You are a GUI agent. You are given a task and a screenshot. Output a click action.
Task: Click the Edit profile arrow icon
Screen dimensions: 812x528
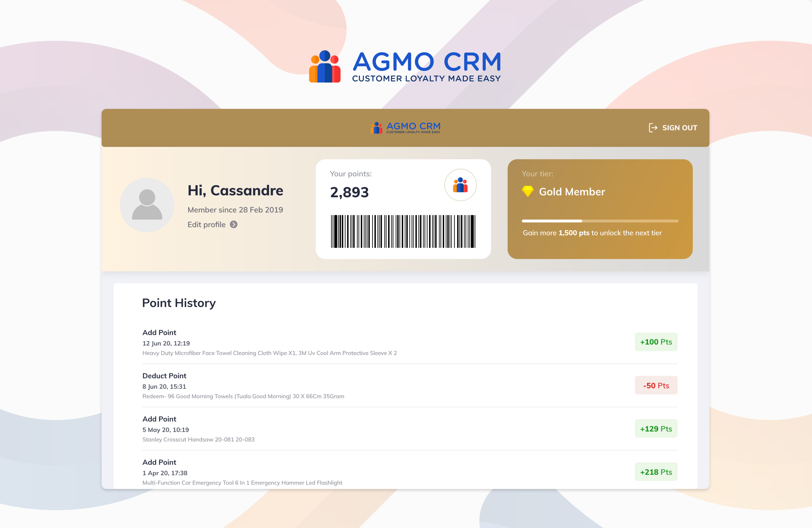pos(233,224)
